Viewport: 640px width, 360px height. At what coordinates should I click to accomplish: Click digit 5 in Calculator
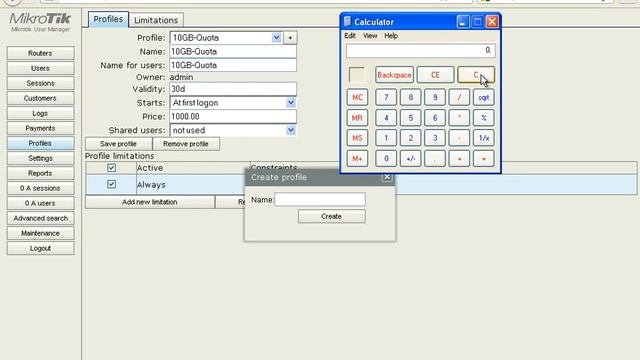[411, 118]
